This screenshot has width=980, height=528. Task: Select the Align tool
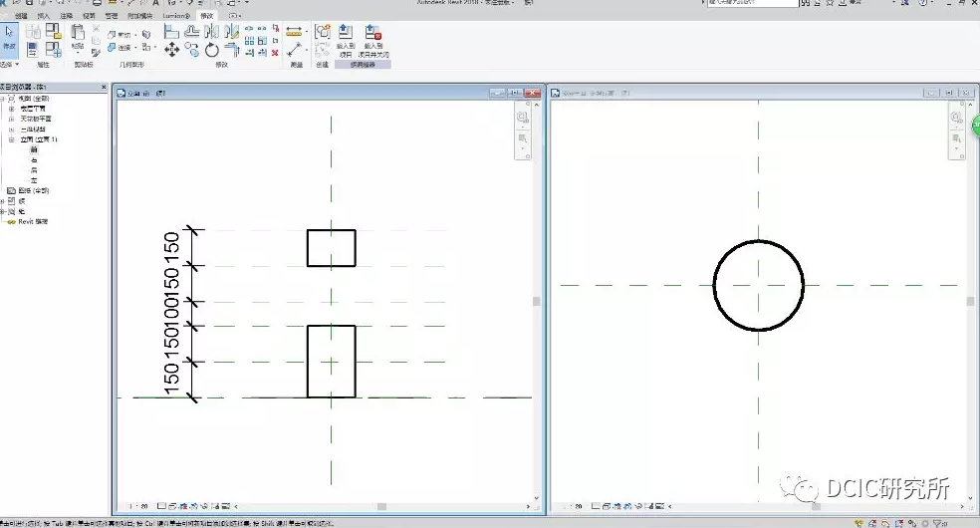171,31
